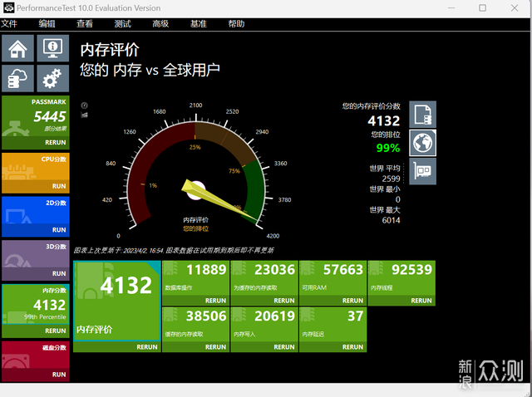Click the chart update notice 2023/4/2 text
The image size is (532, 397).
(174, 250)
